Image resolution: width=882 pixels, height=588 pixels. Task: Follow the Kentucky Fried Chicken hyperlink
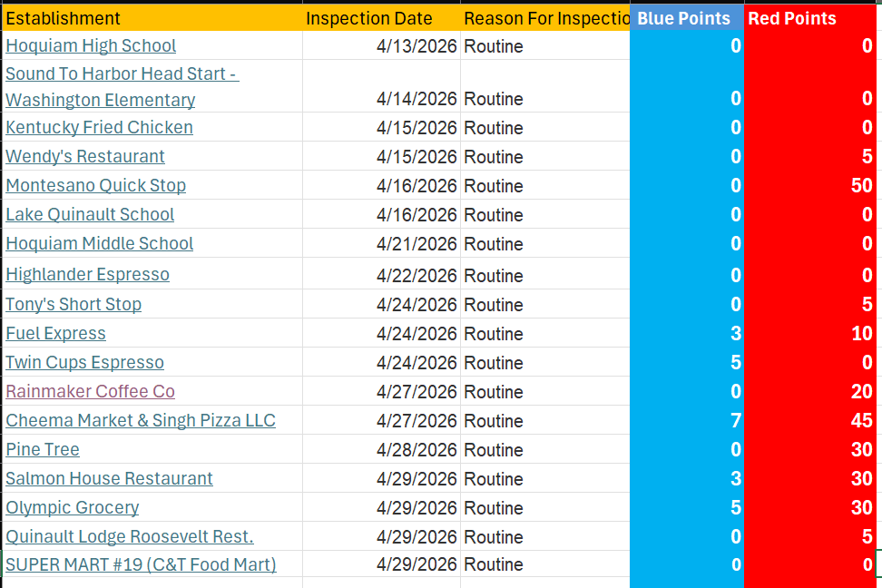coord(99,128)
